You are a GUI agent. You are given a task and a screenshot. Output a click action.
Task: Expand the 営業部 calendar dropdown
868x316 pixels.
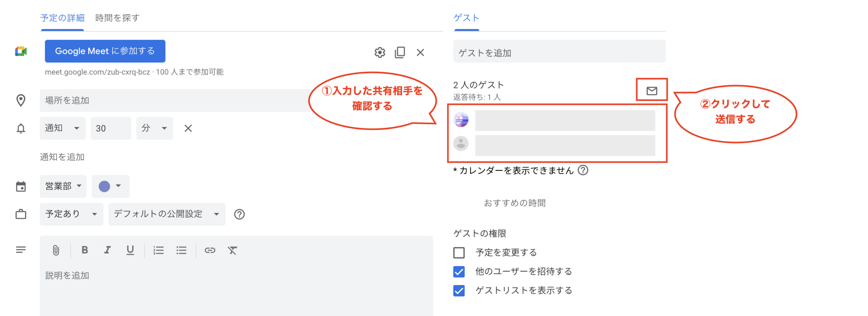tap(63, 186)
